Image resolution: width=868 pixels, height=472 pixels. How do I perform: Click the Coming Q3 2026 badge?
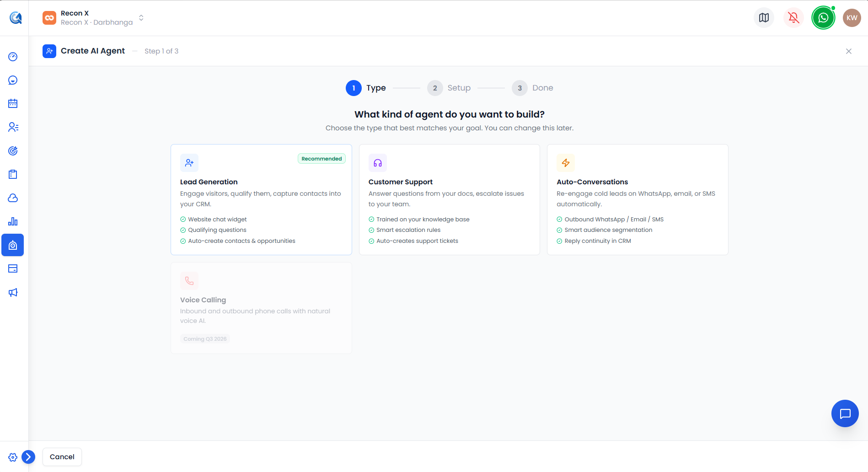tap(205, 339)
